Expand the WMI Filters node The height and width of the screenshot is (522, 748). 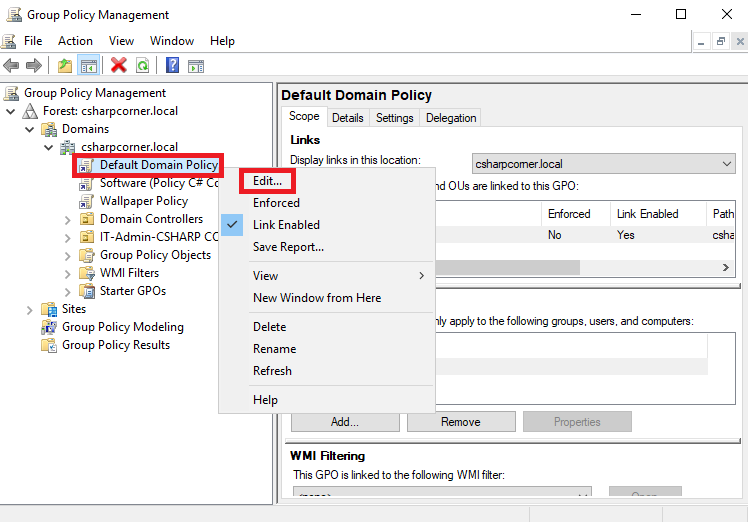(x=67, y=273)
